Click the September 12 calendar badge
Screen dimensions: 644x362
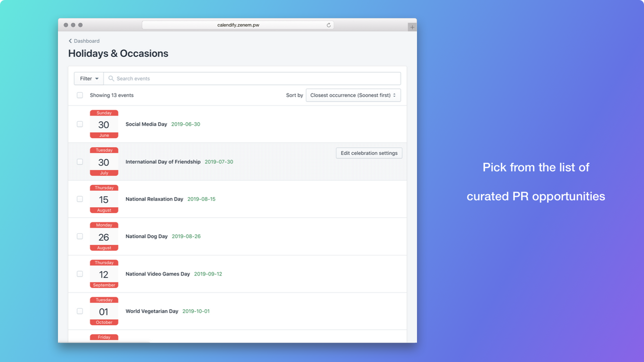click(x=104, y=274)
